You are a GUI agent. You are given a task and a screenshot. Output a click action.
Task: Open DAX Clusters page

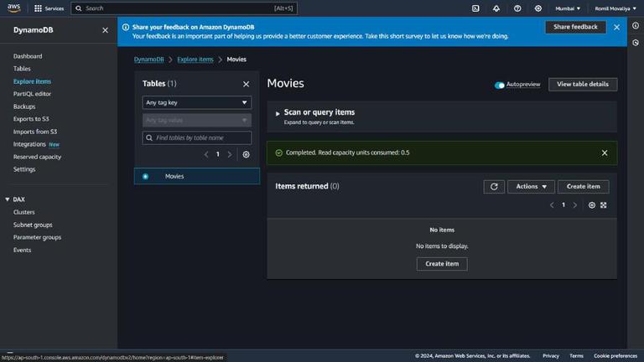point(23,212)
